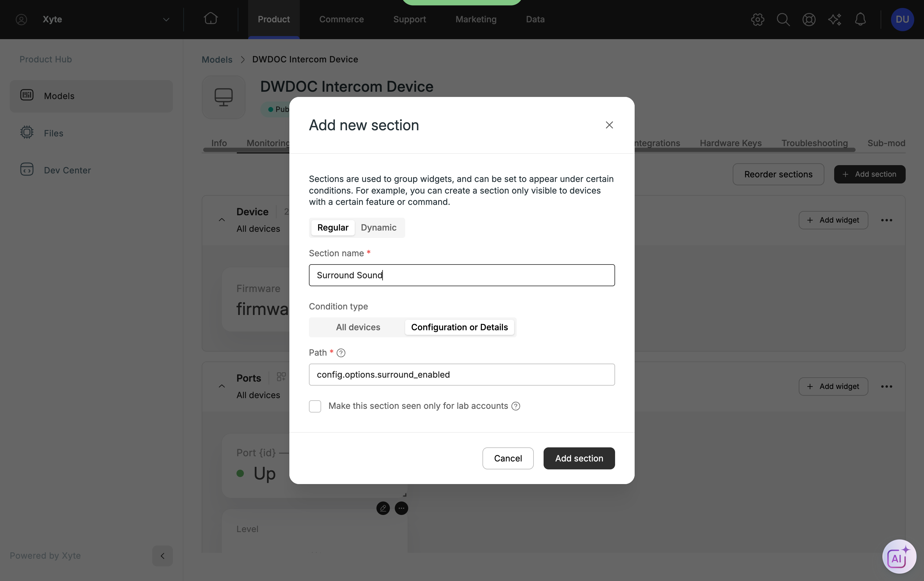Click the Dev Center code icon
The image size is (924, 581).
tap(27, 170)
